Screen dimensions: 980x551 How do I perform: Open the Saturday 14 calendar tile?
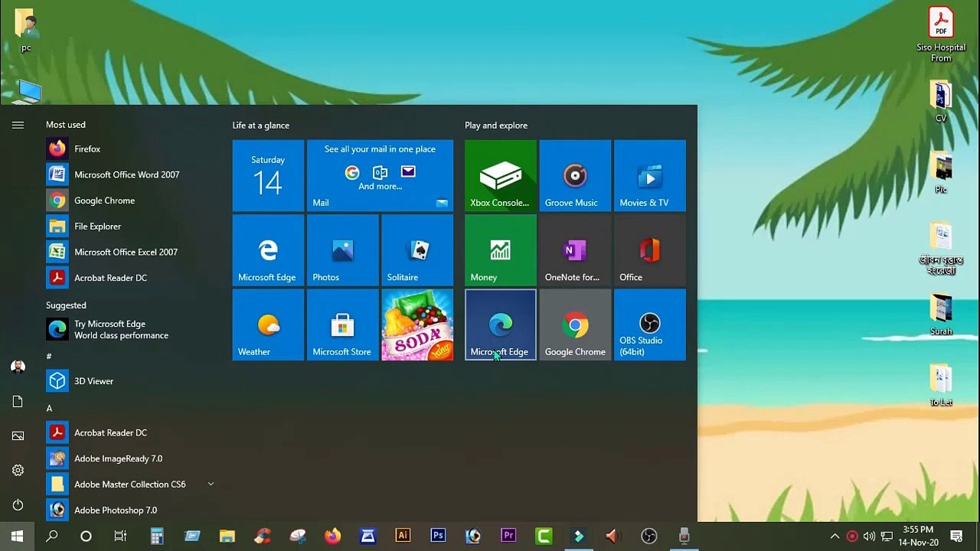tap(268, 175)
